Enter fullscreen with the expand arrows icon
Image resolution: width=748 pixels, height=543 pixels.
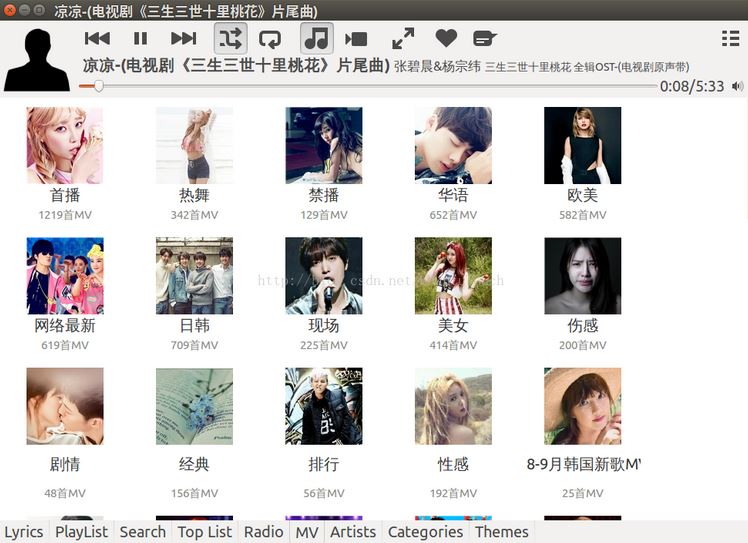[x=403, y=38]
